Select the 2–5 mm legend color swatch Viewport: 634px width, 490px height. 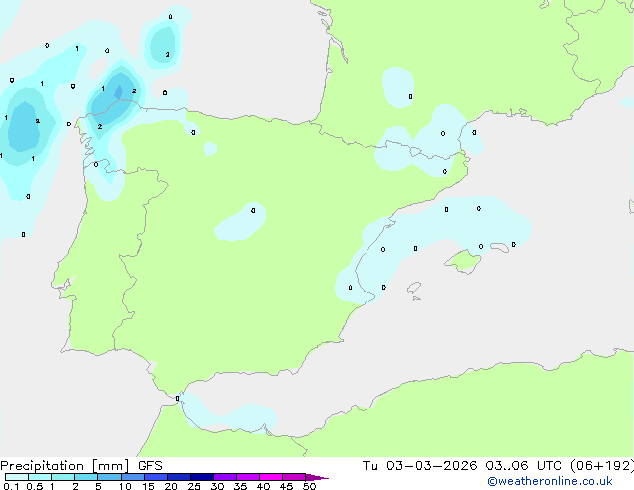86,477
